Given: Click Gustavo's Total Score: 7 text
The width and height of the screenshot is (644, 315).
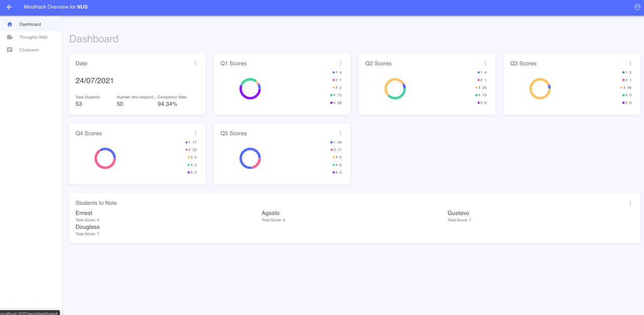Looking at the screenshot, I should tap(459, 220).
